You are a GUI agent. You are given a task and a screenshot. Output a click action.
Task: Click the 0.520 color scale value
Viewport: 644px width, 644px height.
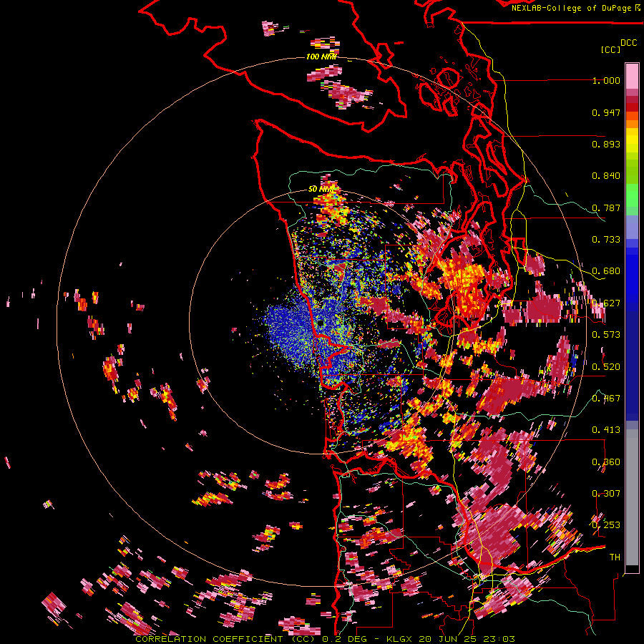point(606,367)
